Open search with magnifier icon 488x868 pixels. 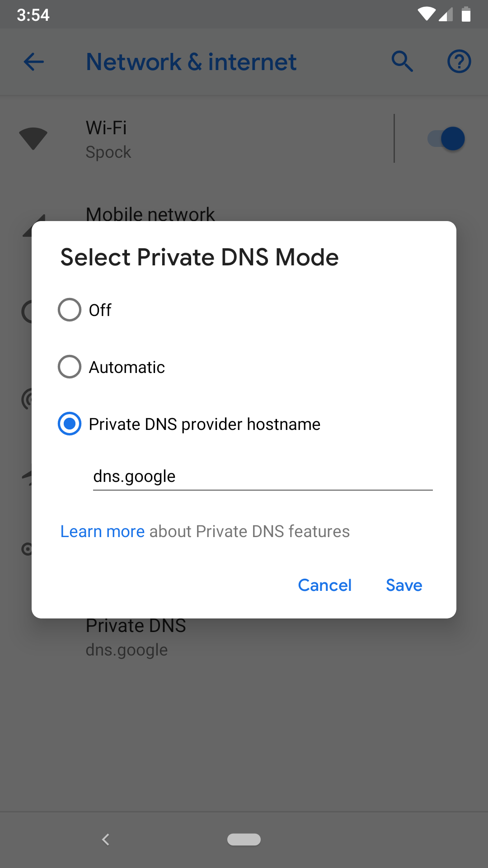point(402,61)
